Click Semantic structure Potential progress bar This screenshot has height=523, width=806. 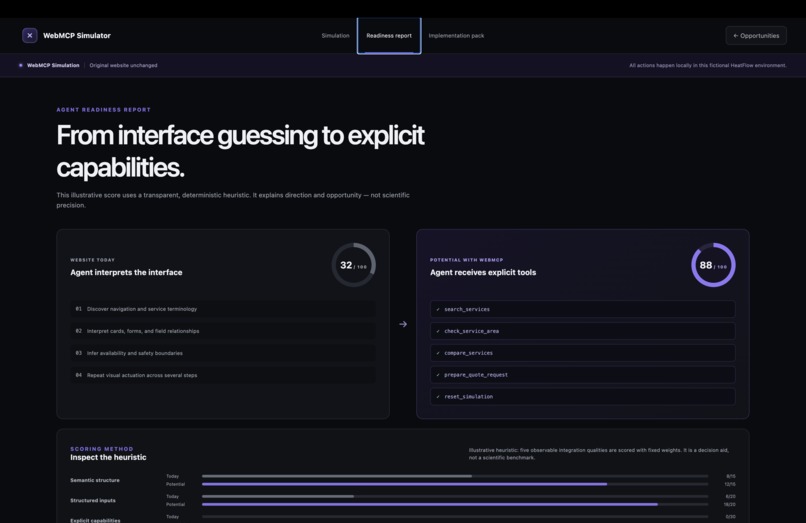point(455,484)
